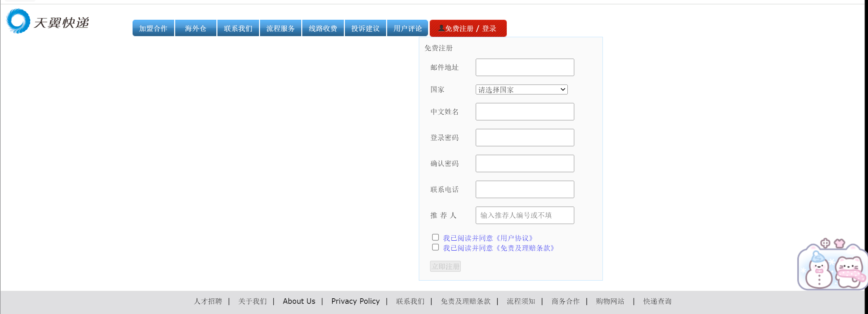Open the 海外仓 navigation item
This screenshot has width=868, height=314.
pyautogui.click(x=195, y=28)
